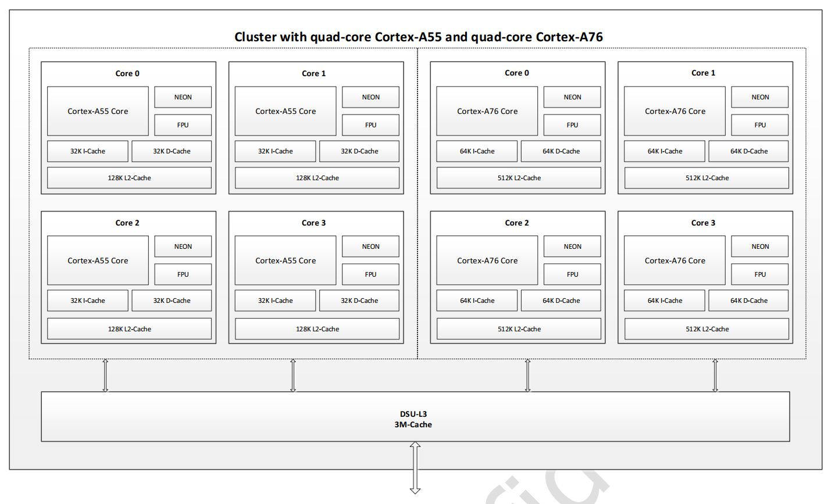
Task: Click the Core 0 heading of the A55 cluster
Action: tap(127, 73)
